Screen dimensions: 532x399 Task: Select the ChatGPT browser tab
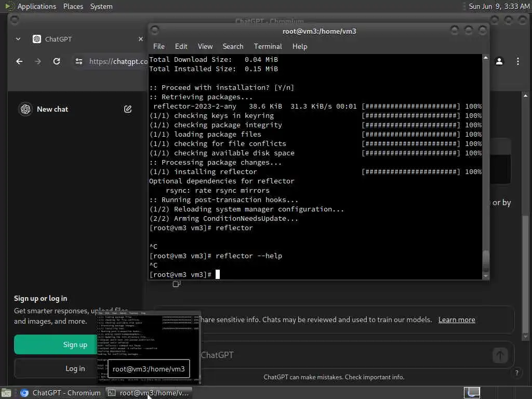coord(81,39)
